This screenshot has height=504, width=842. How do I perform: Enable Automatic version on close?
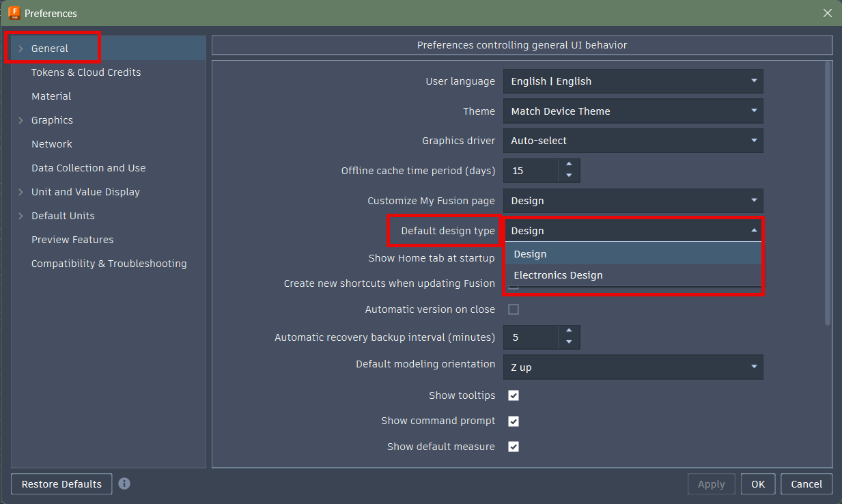pos(513,309)
